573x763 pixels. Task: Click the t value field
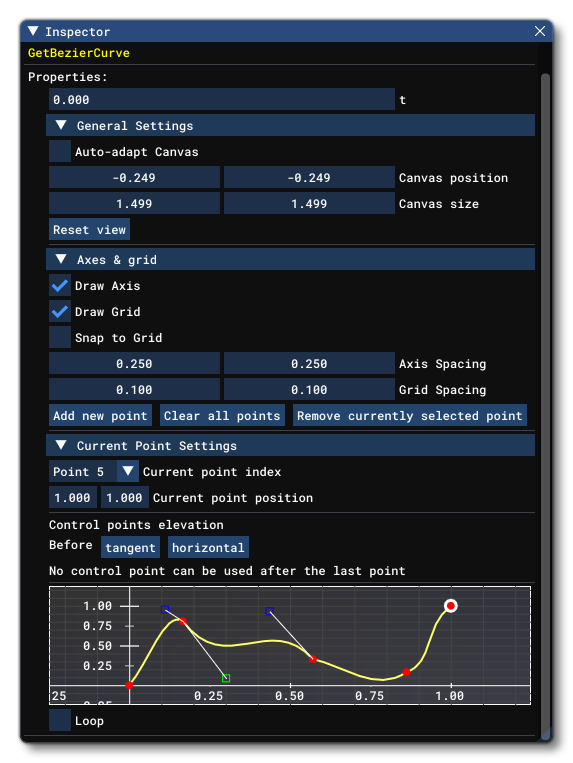coord(221,100)
